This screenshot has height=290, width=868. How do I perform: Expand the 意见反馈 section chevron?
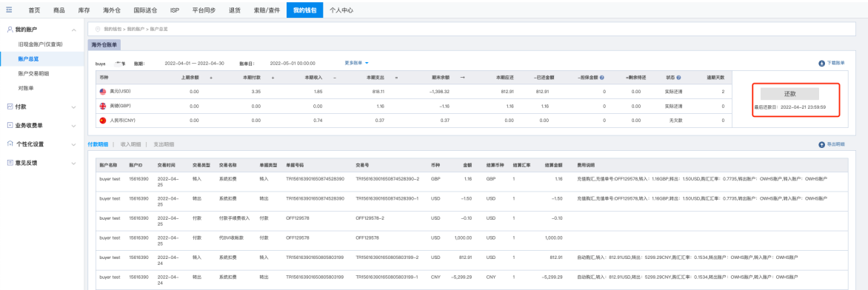click(x=74, y=163)
